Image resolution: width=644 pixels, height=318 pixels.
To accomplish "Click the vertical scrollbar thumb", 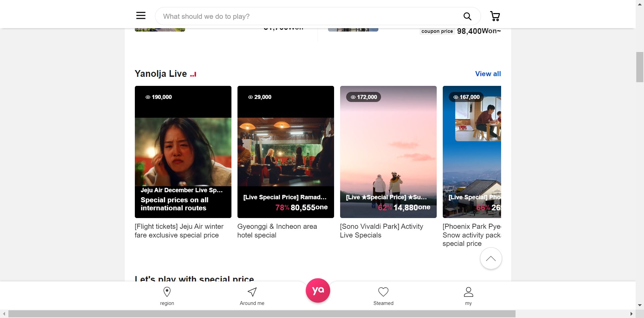I will pyautogui.click(x=640, y=67).
